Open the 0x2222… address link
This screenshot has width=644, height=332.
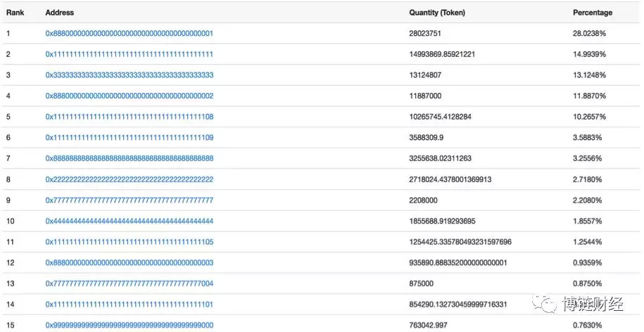[129, 179]
